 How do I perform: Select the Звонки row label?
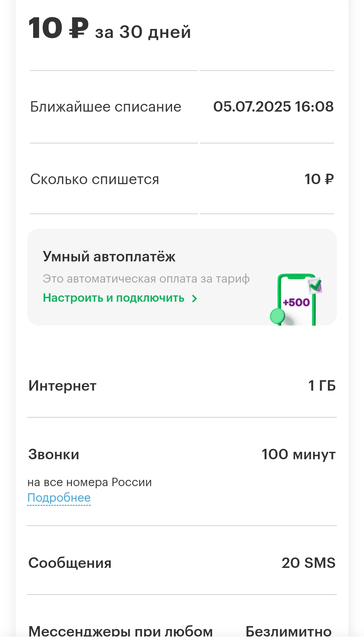[x=54, y=455]
